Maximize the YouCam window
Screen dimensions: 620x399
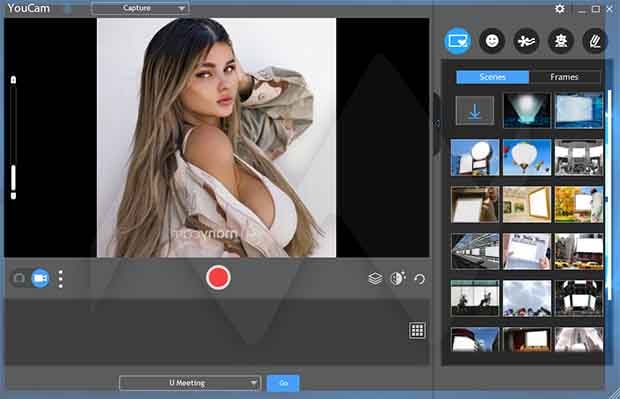[x=596, y=9]
